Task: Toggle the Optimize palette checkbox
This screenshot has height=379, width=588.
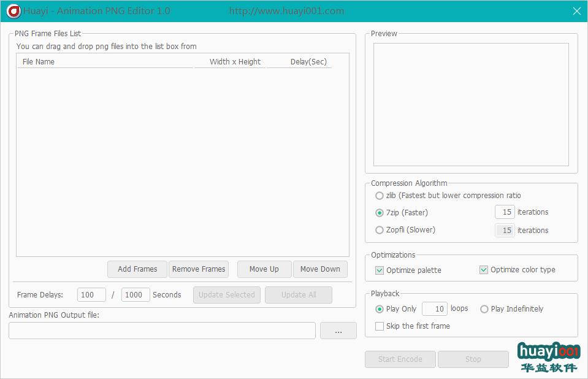Action: pyautogui.click(x=380, y=270)
